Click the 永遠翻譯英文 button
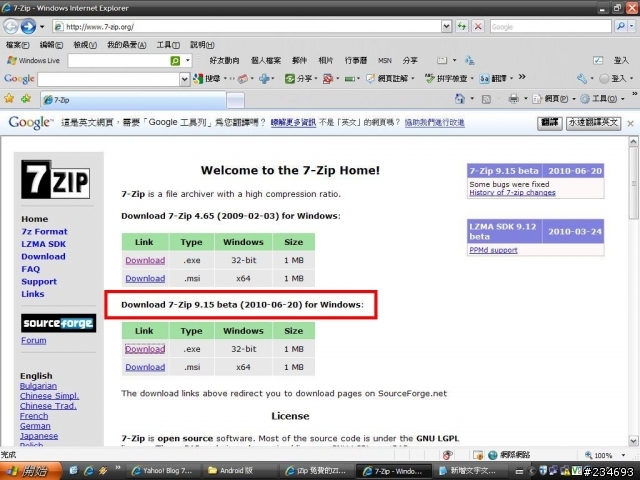 tap(593, 123)
